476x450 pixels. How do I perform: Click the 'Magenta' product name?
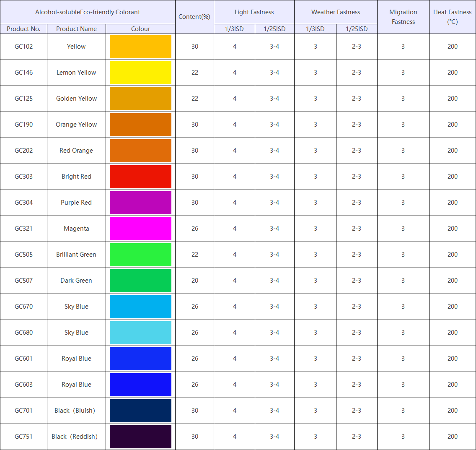tap(76, 229)
